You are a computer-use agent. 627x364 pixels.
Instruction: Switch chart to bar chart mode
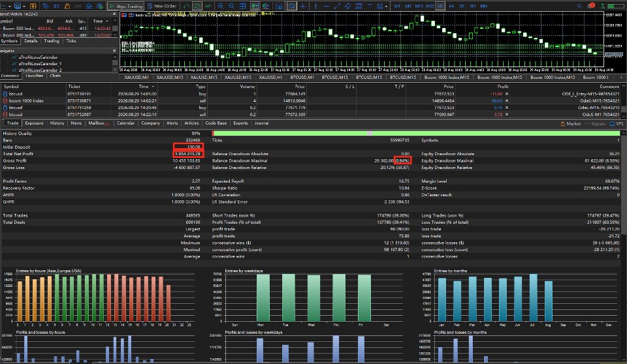point(186,6)
